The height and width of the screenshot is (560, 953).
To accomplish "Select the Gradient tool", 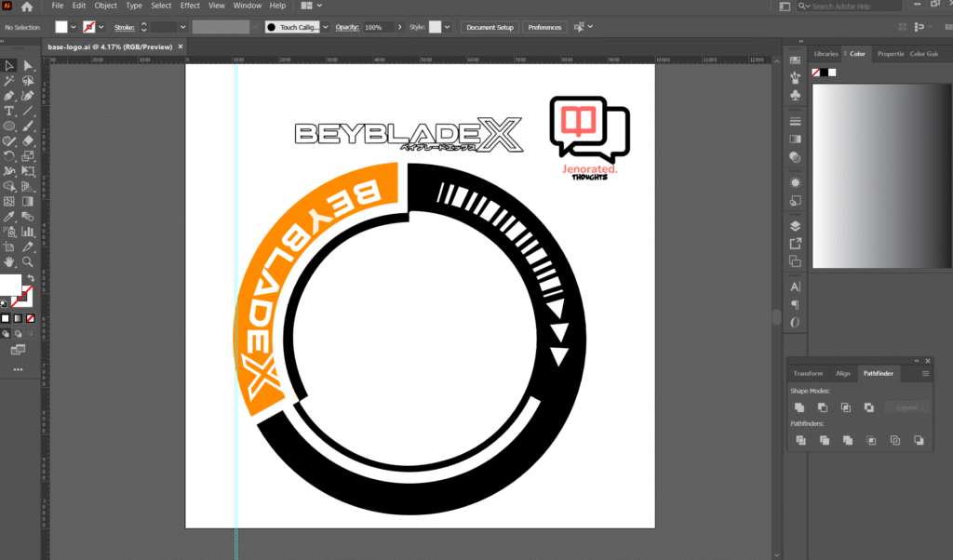I will pyautogui.click(x=28, y=201).
